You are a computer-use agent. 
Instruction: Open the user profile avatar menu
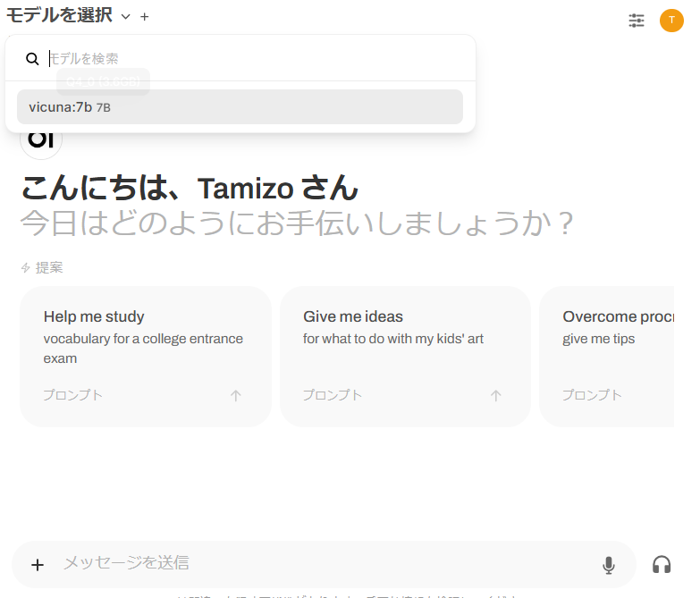pos(671,20)
